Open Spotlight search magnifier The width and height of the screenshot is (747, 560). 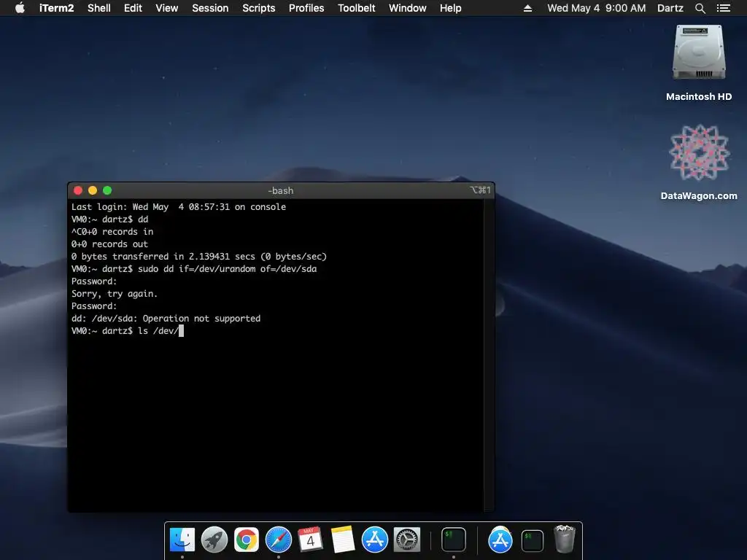click(x=700, y=8)
